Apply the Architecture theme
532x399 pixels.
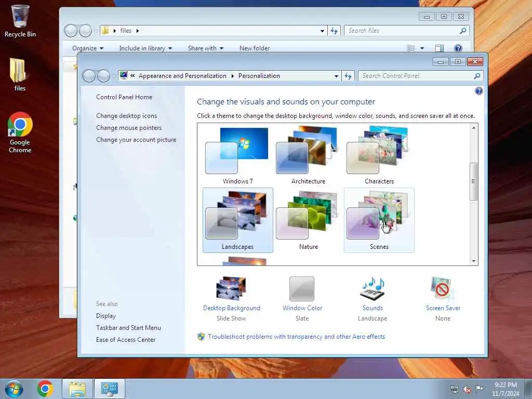coord(308,156)
